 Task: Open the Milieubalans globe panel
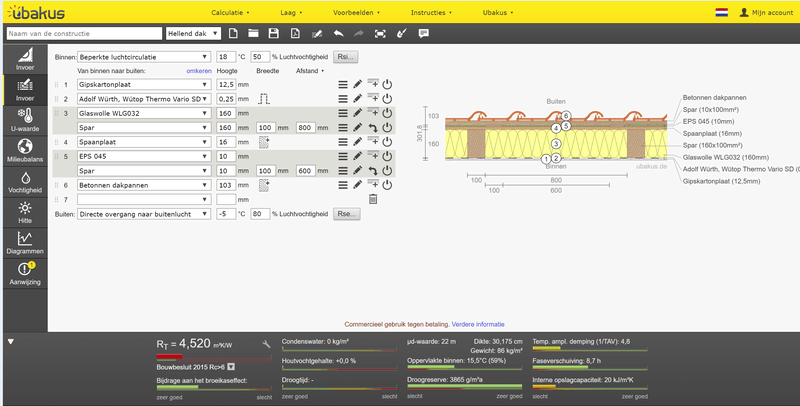tap(25, 151)
